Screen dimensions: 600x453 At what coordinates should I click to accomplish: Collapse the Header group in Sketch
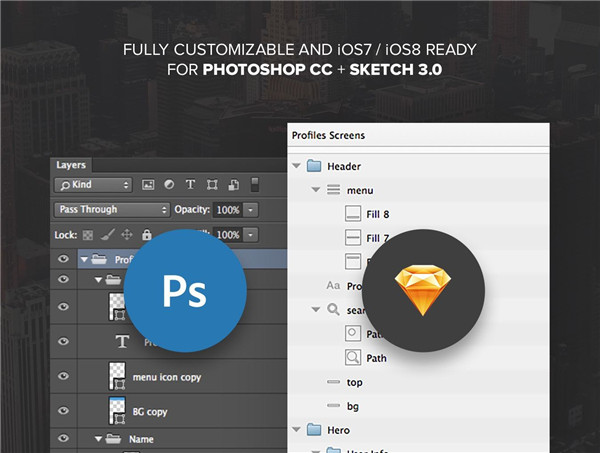[x=296, y=166]
